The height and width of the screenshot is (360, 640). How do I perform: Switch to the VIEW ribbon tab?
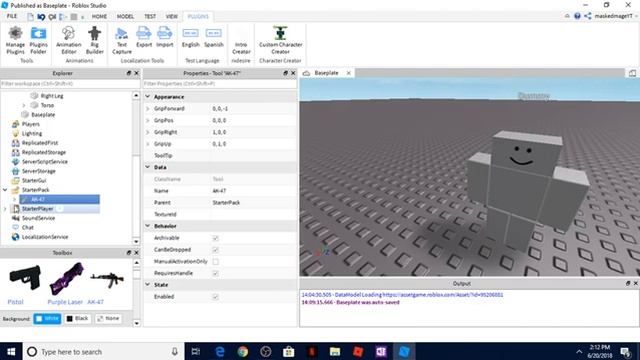pyautogui.click(x=171, y=16)
